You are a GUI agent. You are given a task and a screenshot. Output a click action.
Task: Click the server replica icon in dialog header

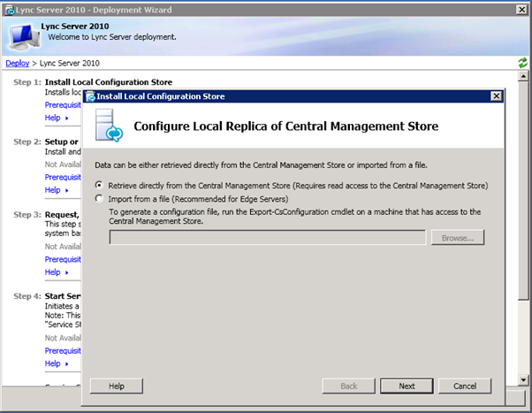tap(110, 125)
